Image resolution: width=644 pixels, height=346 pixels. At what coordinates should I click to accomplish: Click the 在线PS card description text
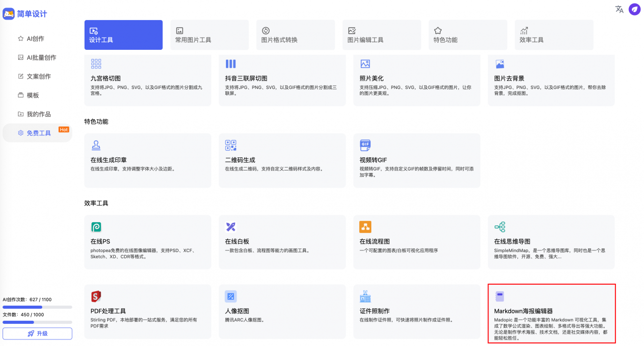[x=142, y=253]
